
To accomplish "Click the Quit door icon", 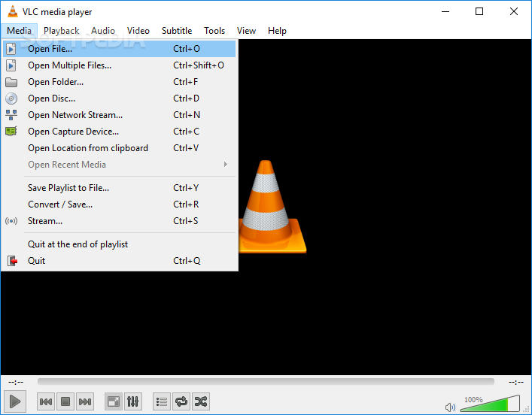I will [x=12, y=261].
